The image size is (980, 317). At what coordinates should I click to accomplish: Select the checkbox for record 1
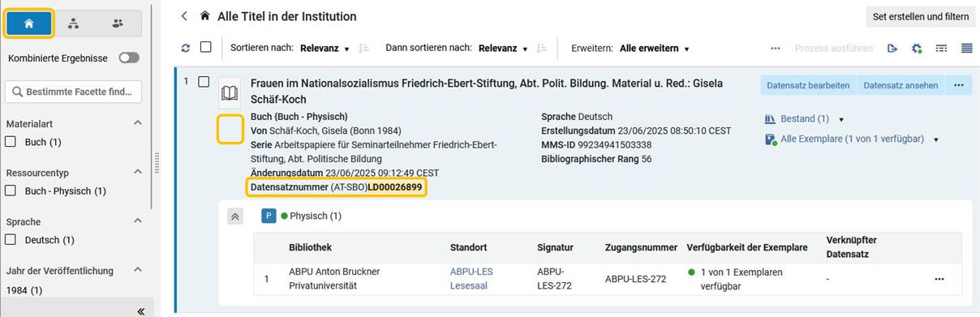[x=204, y=82]
